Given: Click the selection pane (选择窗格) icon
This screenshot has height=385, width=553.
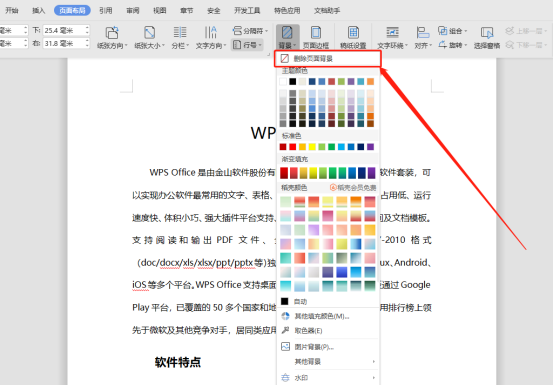Looking at the screenshot, I should pyautogui.click(x=487, y=33).
